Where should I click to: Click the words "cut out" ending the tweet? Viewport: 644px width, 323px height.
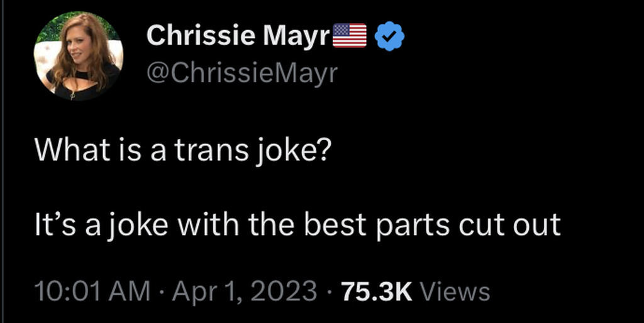click(x=509, y=226)
